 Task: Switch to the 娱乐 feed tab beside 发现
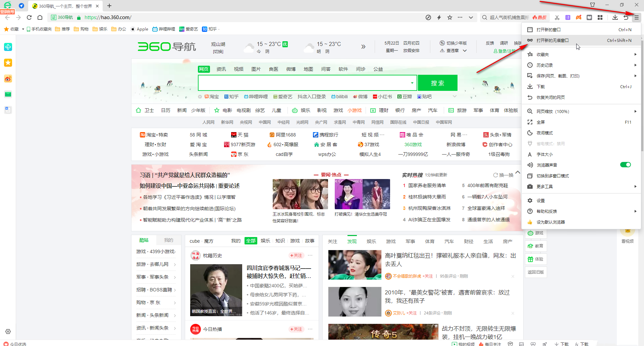371,241
